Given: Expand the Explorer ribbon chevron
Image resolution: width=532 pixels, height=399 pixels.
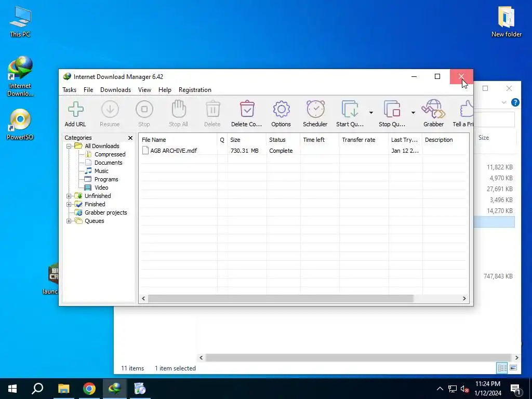Looking at the screenshot, I should (x=504, y=102).
